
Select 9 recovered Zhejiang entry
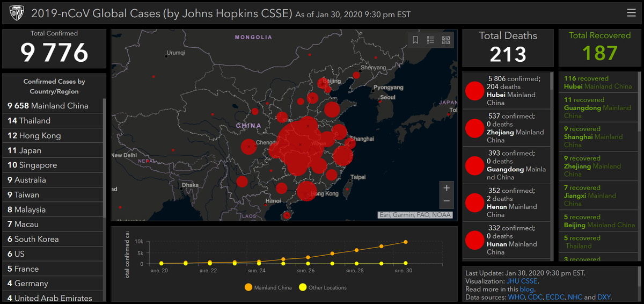(598, 166)
